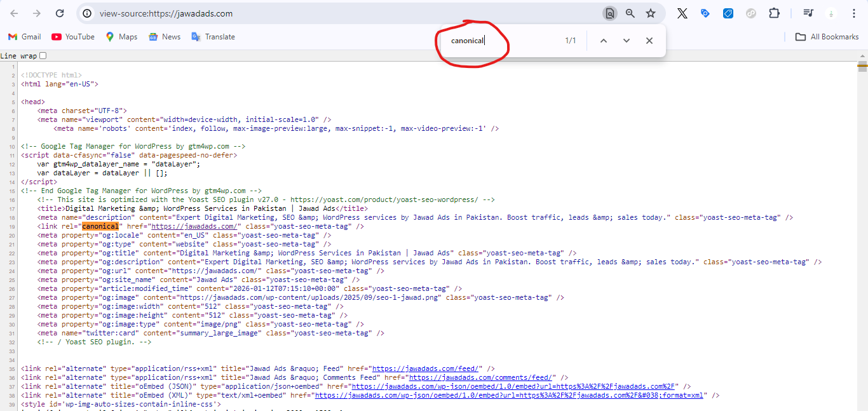The width and height of the screenshot is (868, 411).
Task: Click the vertical scrollbar match marker
Action: coord(862,65)
